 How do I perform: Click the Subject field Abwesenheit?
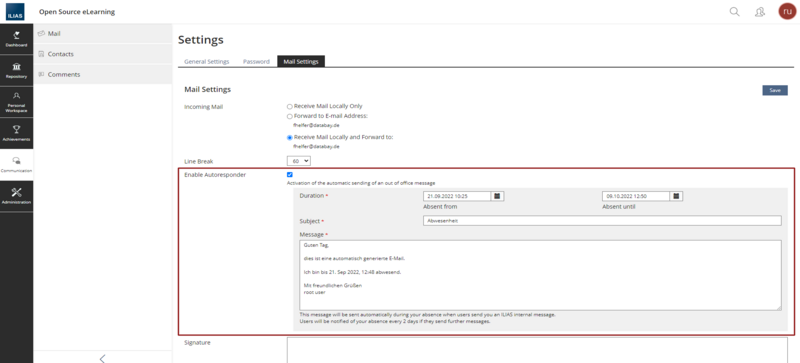pos(602,221)
